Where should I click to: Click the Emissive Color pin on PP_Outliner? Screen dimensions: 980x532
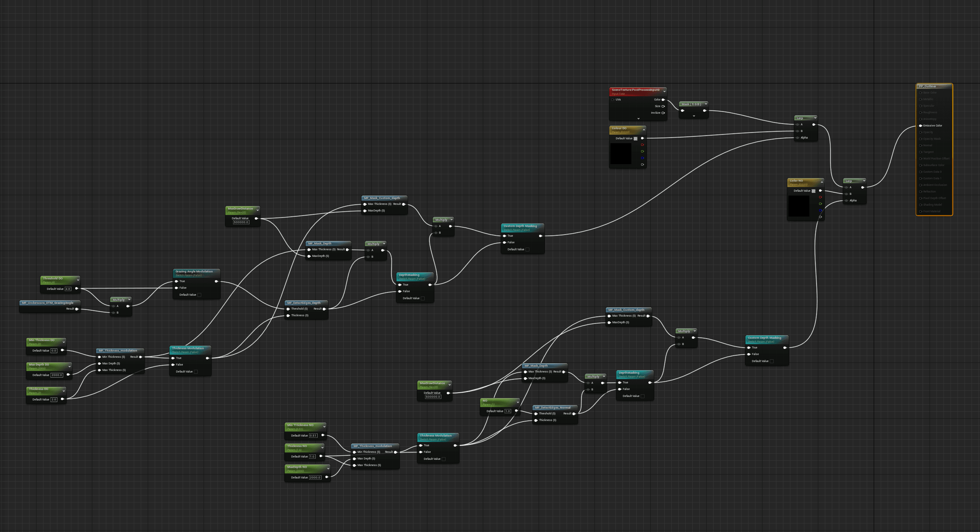(x=921, y=126)
